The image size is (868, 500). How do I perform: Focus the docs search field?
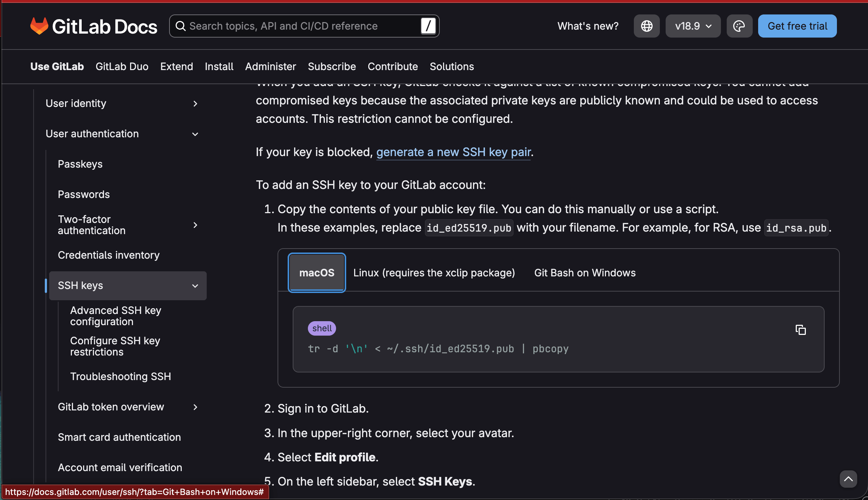pyautogui.click(x=300, y=26)
